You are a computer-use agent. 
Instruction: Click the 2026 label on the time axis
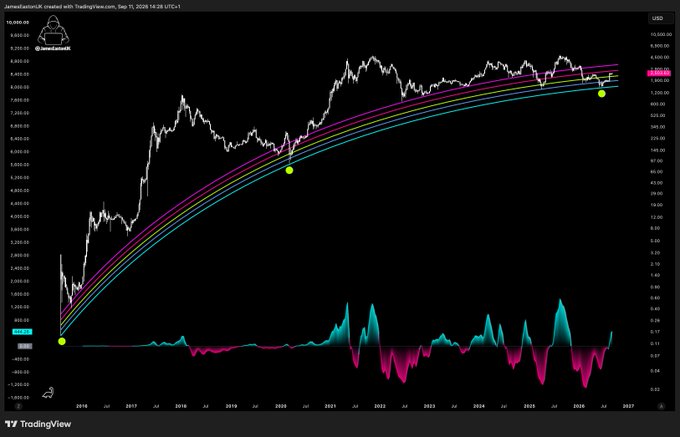(579, 406)
